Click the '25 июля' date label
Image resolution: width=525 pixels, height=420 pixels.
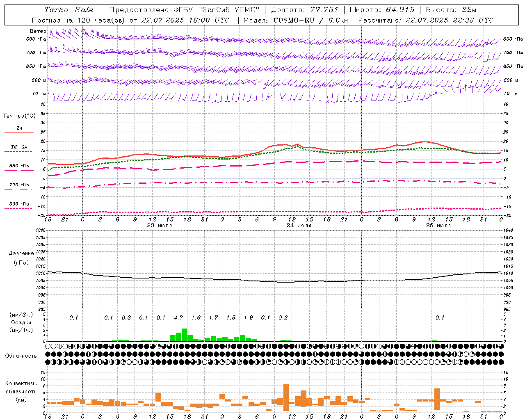(x=438, y=226)
